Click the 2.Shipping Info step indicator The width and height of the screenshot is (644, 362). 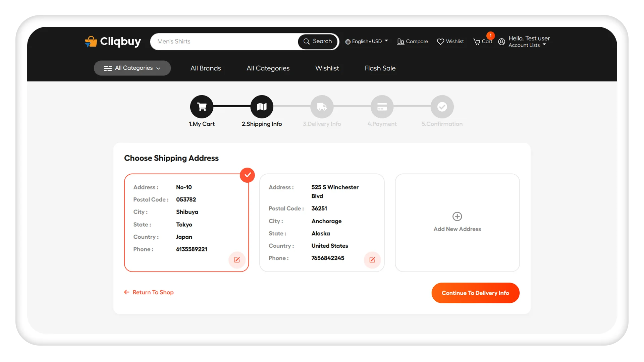[262, 107]
